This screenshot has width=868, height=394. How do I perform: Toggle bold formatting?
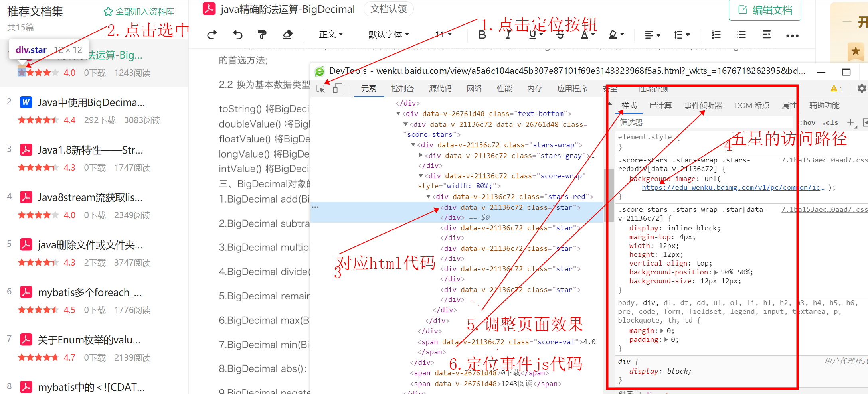pos(482,35)
